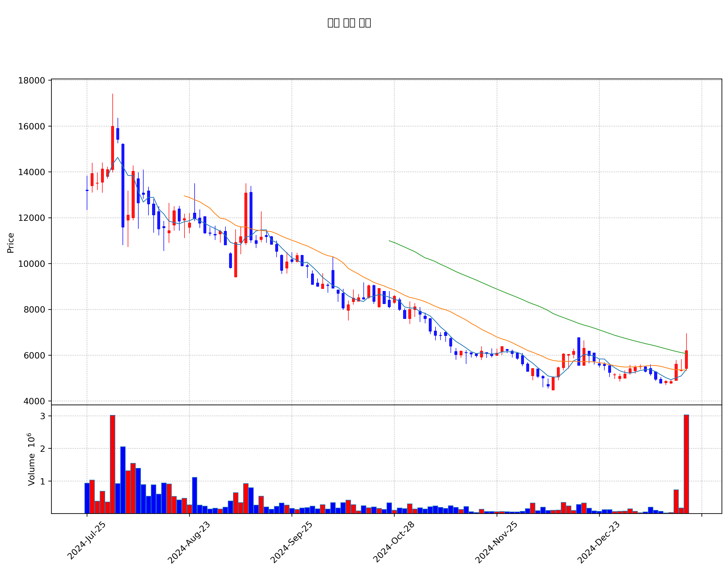
Task: Click the first tall red volume bar near 3
Action: coord(113,464)
